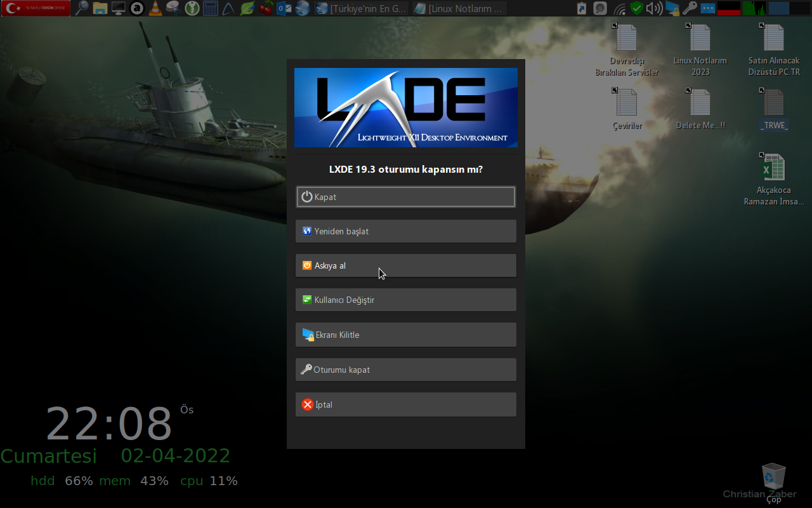Screen dimensions: 812x508
Task: Switch to the Türkiye'nin En G... taskbar window
Action: [x=362, y=8]
